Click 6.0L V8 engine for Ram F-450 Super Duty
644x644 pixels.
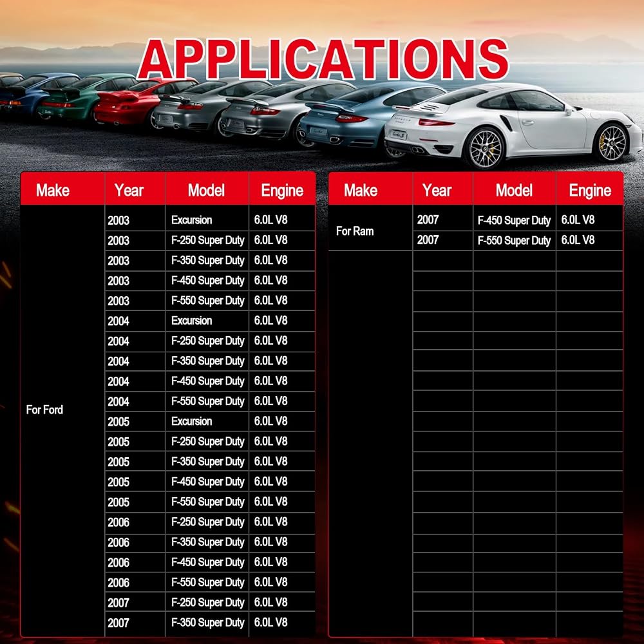(x=578, y=220)
